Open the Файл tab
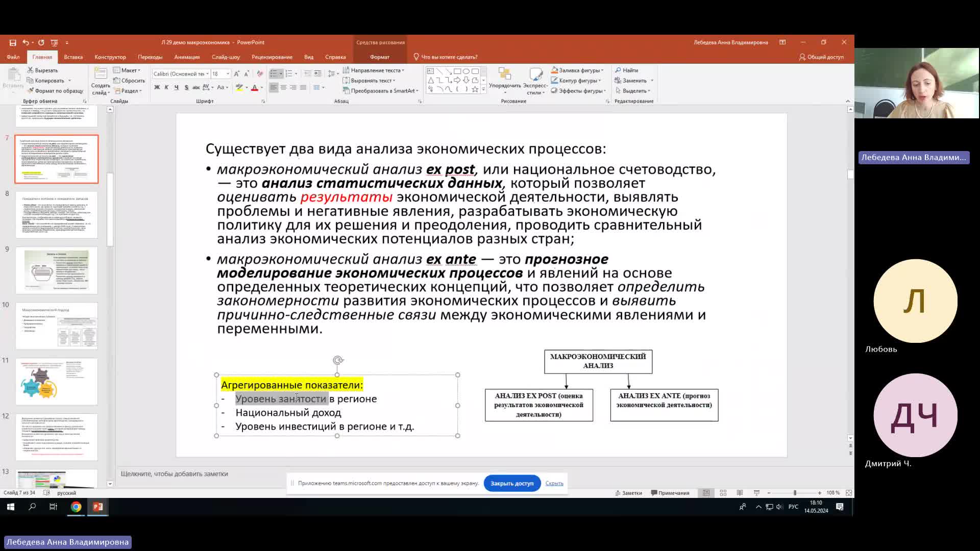Image resolution: width=980 pixels, height=551 pixels. tap(13, 57)
